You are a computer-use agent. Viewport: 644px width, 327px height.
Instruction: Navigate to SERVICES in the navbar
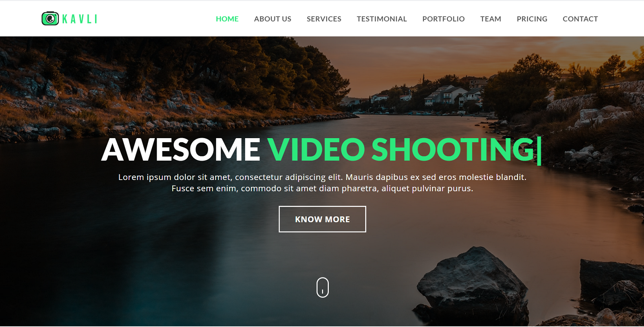(x=324, y=19)
